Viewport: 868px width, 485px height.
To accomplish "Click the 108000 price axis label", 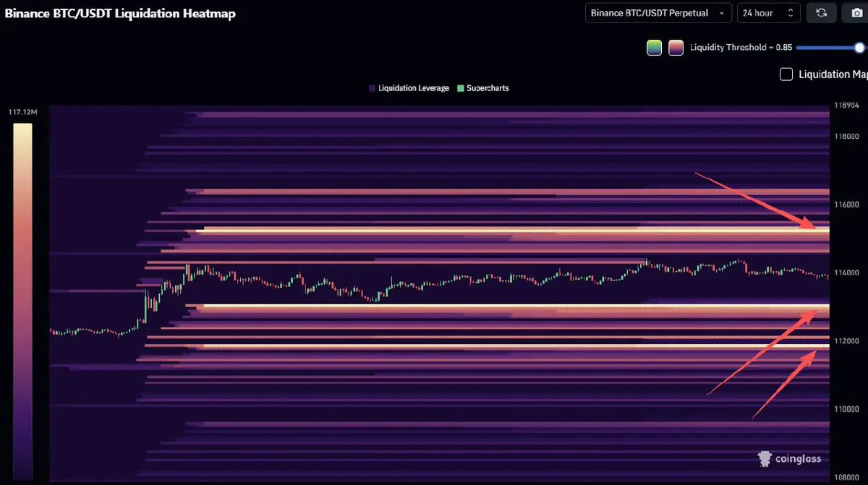I will pos(846,477).
